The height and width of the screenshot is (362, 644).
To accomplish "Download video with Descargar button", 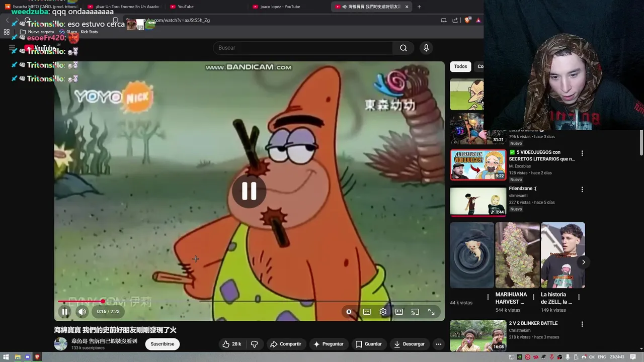I will [x=409, y=344].
